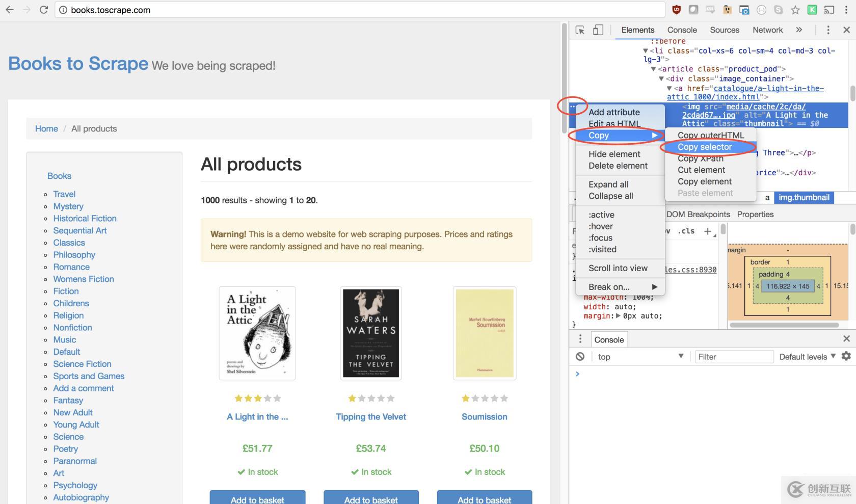This screenshot has width=856, height=504.
Task: Open DevTools customize menu via three dots
Action: tap(828, 31)
